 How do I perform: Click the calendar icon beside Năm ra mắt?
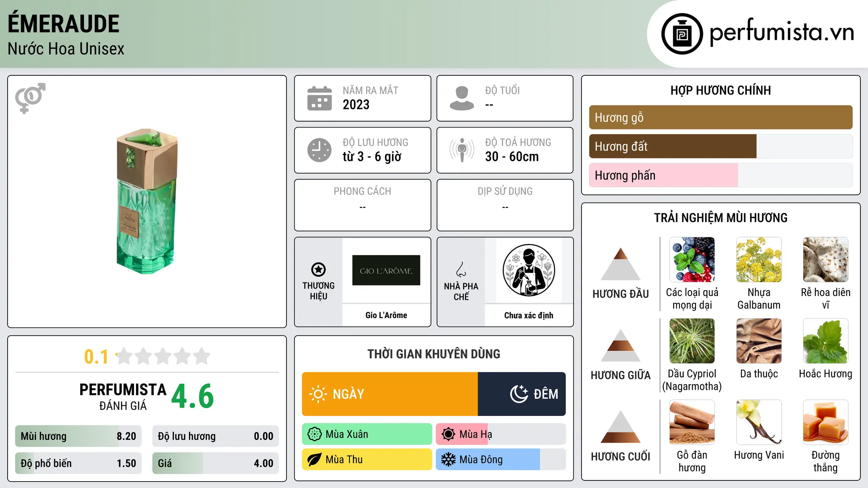pyautogui.click(x=320, y=98)
